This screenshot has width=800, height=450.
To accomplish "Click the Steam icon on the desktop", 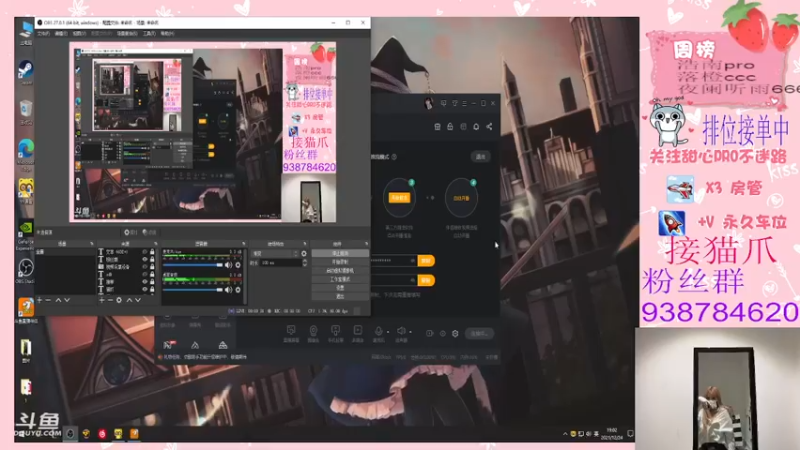I will [x=26, y=70].
